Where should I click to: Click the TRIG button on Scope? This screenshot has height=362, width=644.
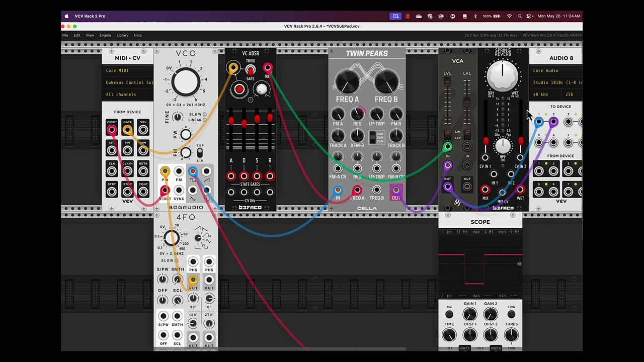click(x=511, y=315)
